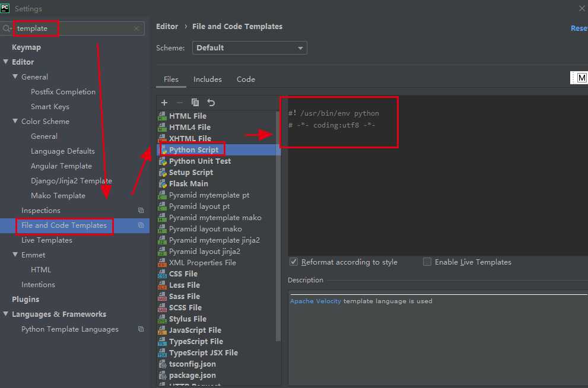Open the Scheme Default dropdown

249,48
